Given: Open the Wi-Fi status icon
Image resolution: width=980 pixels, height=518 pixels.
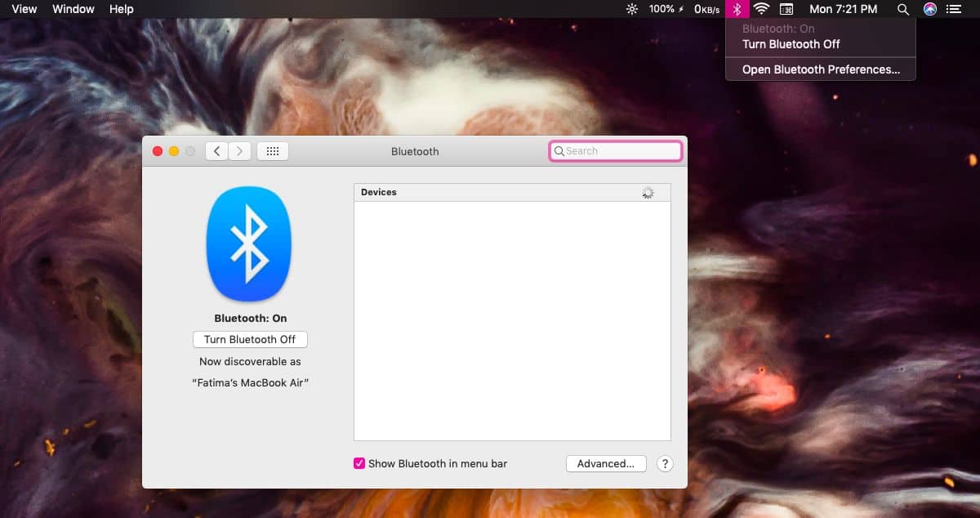Looking at the screenshot, I should 761,9.
